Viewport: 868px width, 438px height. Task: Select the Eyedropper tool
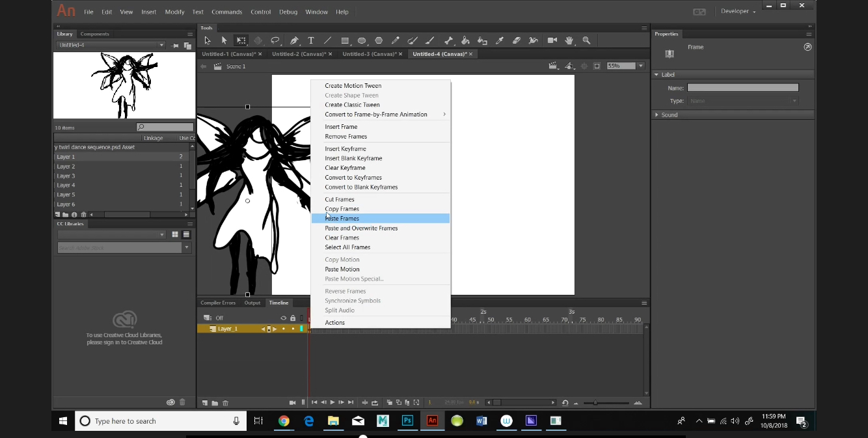pos(500,40)
